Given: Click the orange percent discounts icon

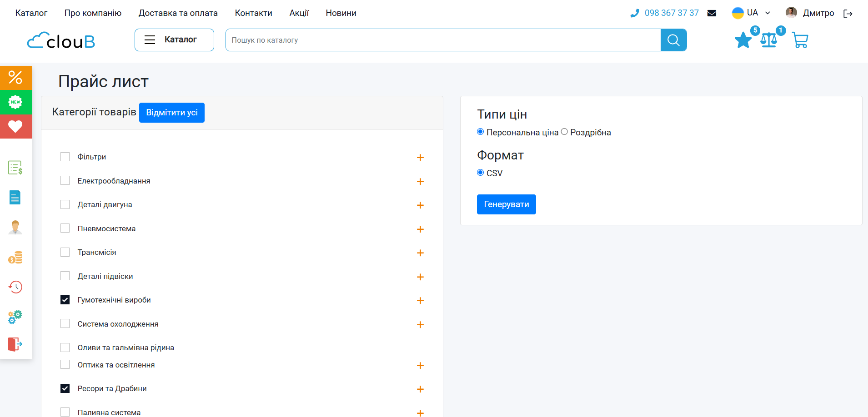Looking at the screenshot, I should pyautogui.click(x=16, y=78).
